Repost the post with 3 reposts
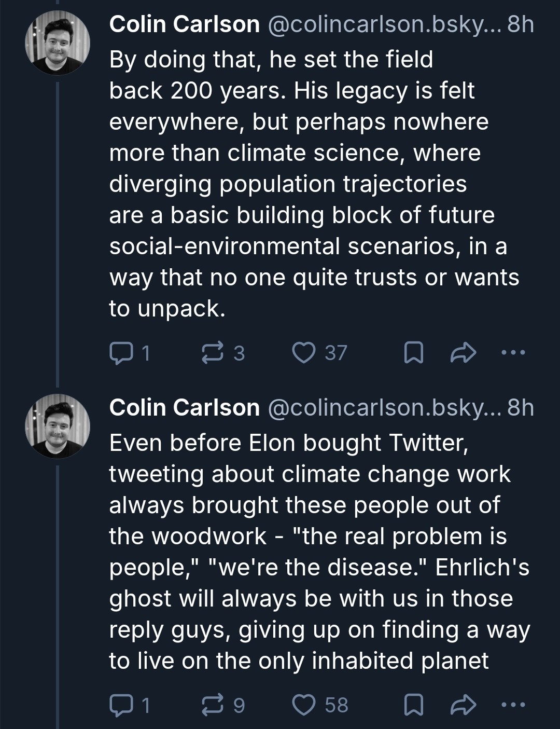The image size is (560, 729). tap(212, 353)
